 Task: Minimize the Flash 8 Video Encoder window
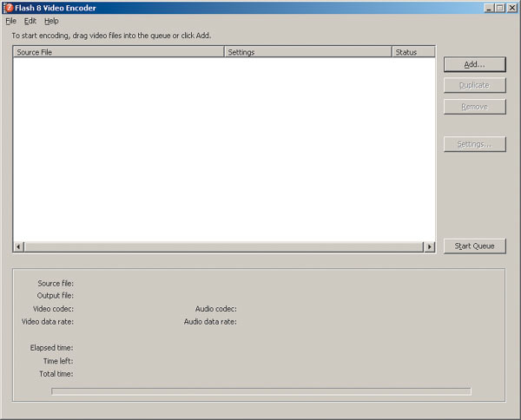(489, 8)
